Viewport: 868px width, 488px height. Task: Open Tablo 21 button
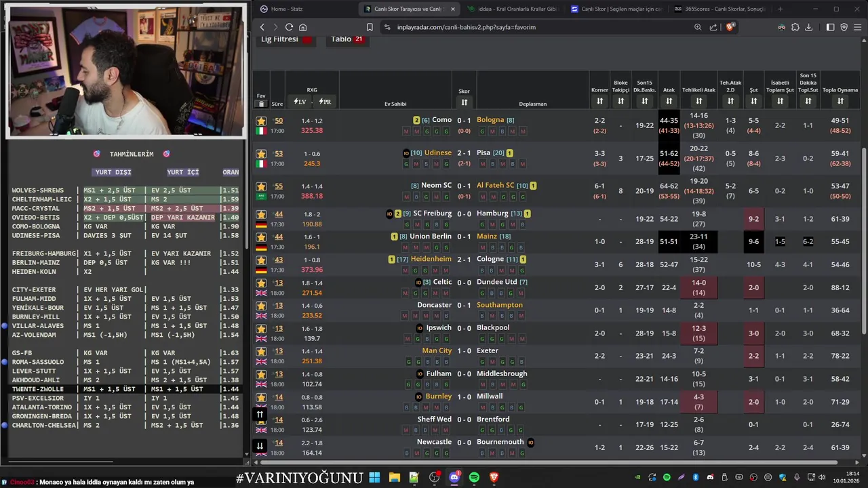(x=348, y=39)
